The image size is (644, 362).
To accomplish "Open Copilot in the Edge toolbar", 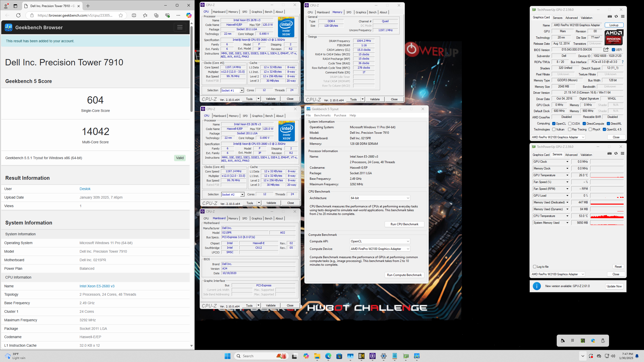I will coord(189,15).
